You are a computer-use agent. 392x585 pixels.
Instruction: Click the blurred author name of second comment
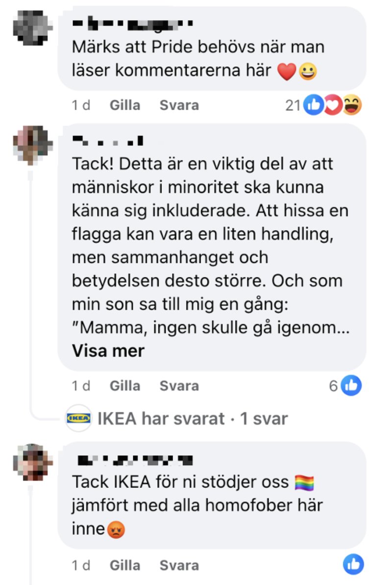tap(108, 141)
